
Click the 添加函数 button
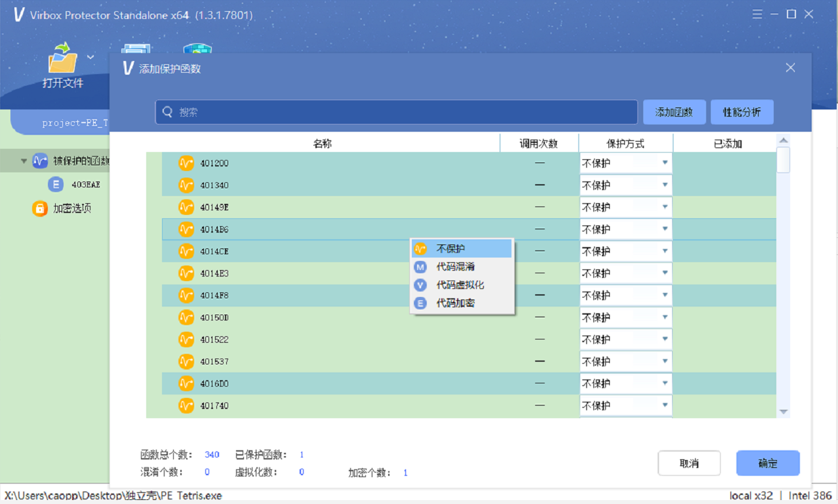[674, 112]
